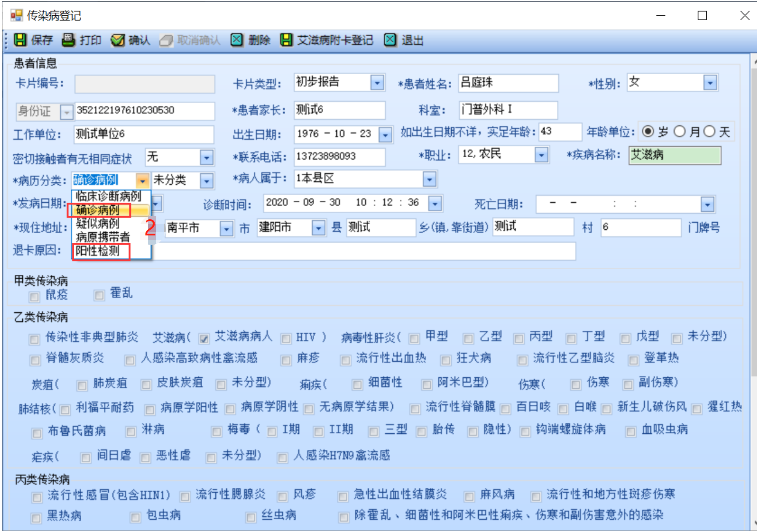
Task: Click the 打印 toolbar label
Action: [x=90, y=41]
